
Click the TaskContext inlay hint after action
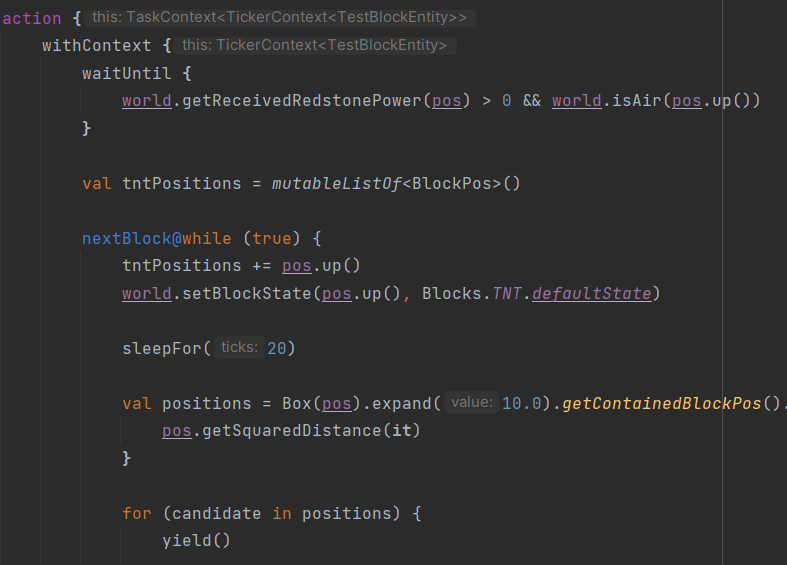pyautogui.click(x=280, y=18)
